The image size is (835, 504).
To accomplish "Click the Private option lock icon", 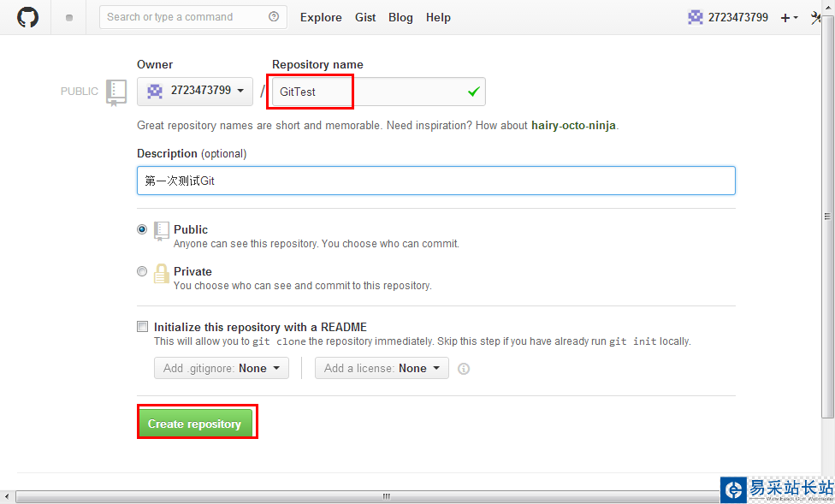I will pyautogui.click(x=162, y=274).
